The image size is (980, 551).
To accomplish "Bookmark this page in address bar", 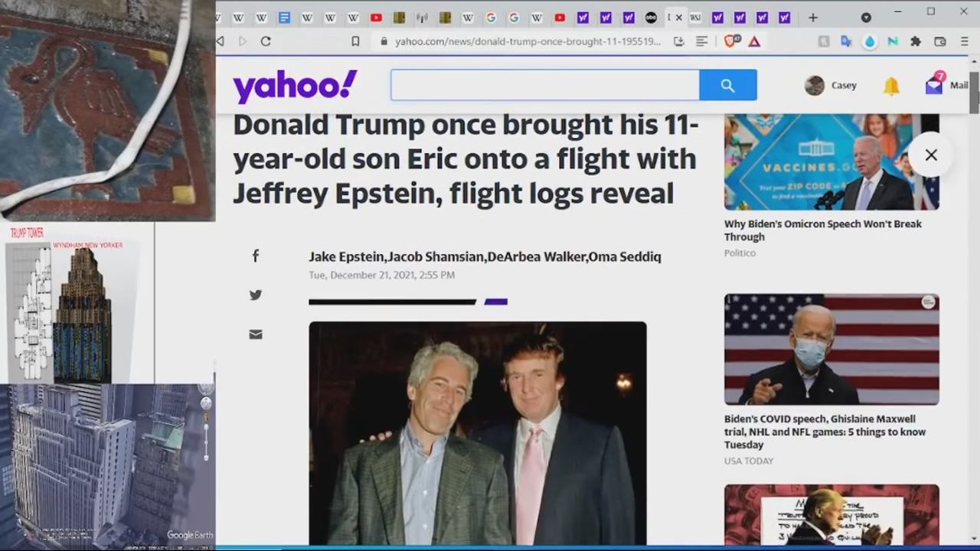I will [355, 41].
